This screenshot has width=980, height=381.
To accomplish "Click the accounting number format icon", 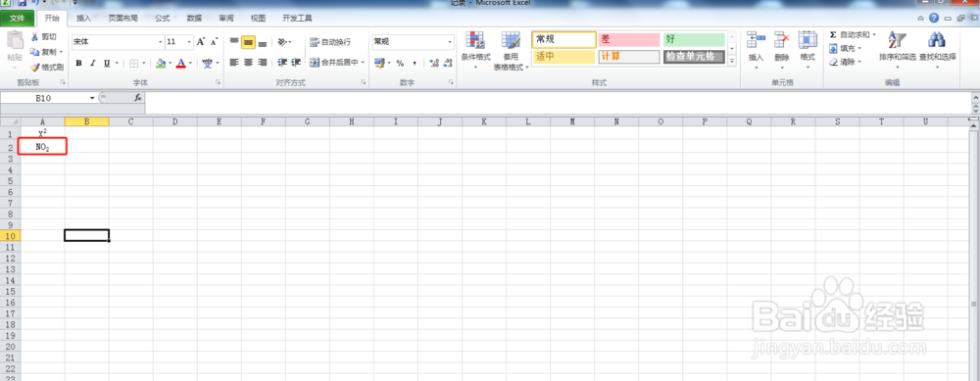I will (378, 63).
